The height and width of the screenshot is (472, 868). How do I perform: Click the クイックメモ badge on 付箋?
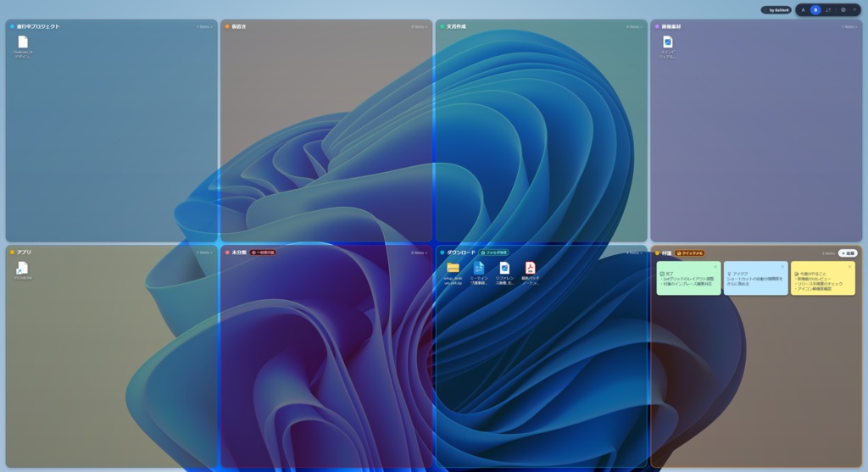[690, 253]
